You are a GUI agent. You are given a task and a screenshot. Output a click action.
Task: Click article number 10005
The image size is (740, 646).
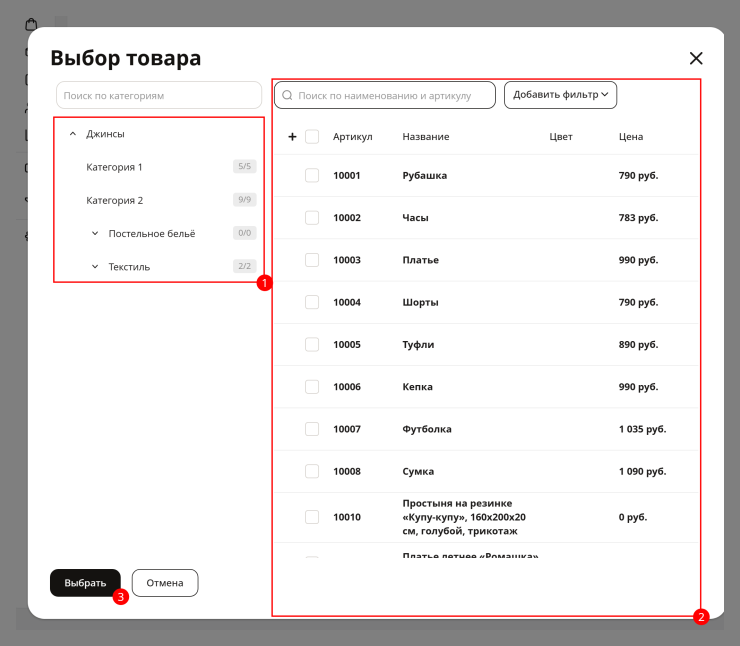(x=347, y=344)
